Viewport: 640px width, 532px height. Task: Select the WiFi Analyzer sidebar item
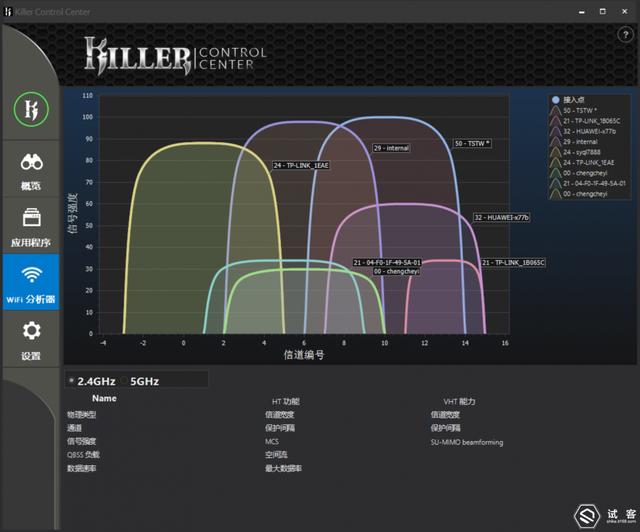pos(31,282)
